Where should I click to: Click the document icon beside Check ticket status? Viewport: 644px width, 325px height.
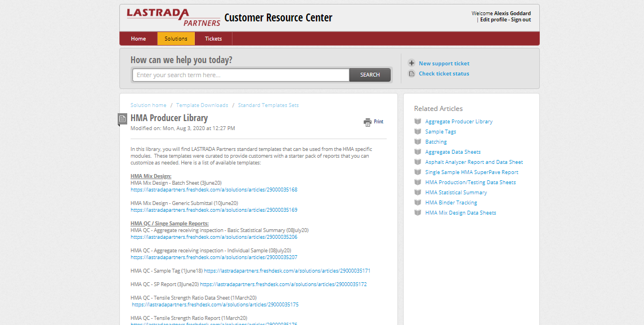[x=412, y=74]
